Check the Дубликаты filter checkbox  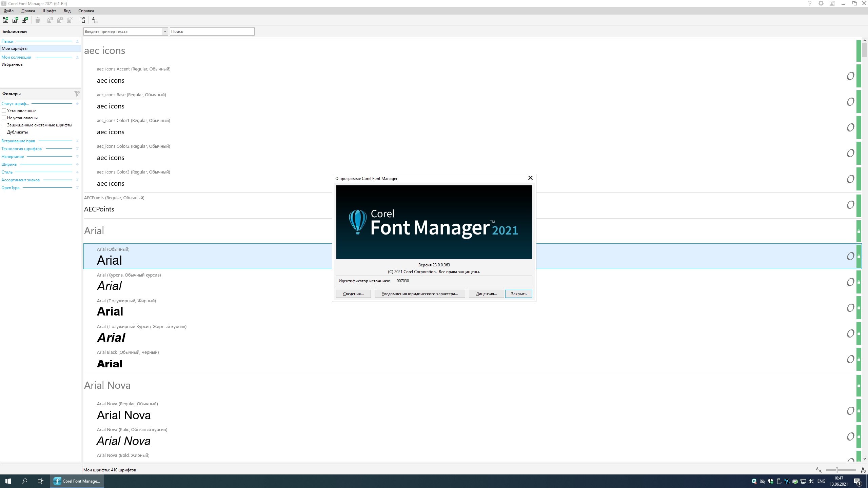[4, 132]
